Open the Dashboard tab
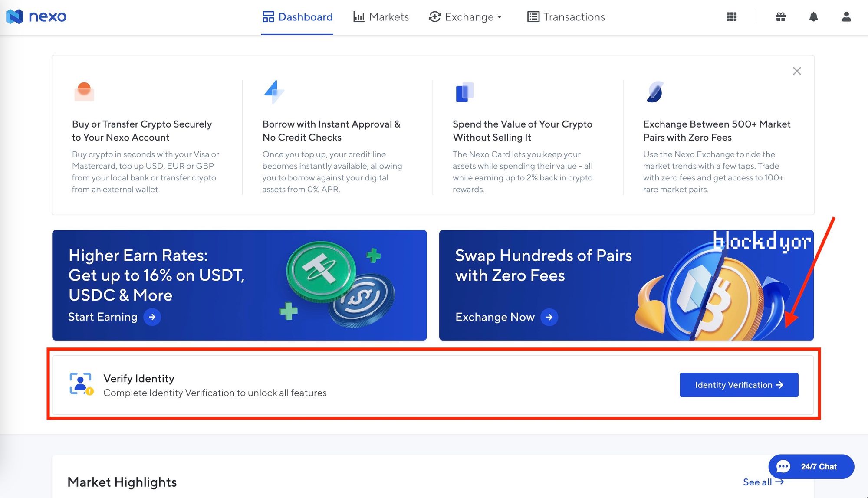The height and width of the screenshot is (498, 868). tap(297, 16)
